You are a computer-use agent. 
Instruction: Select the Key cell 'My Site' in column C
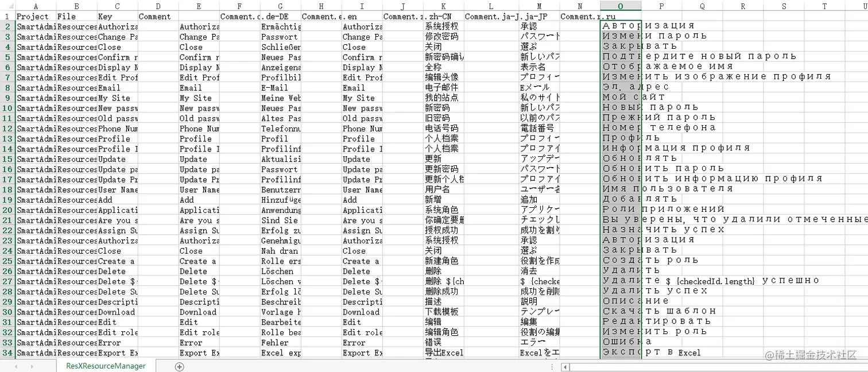117,98
